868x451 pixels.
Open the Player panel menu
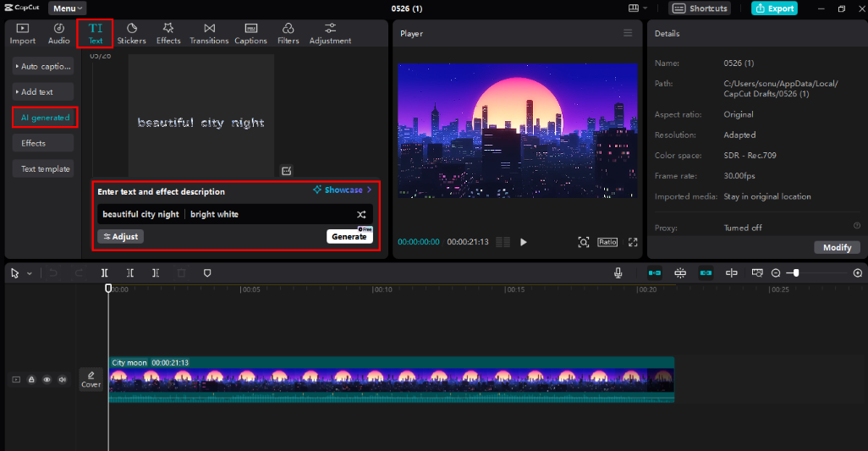pyautogui.click(x=628, y=33)
